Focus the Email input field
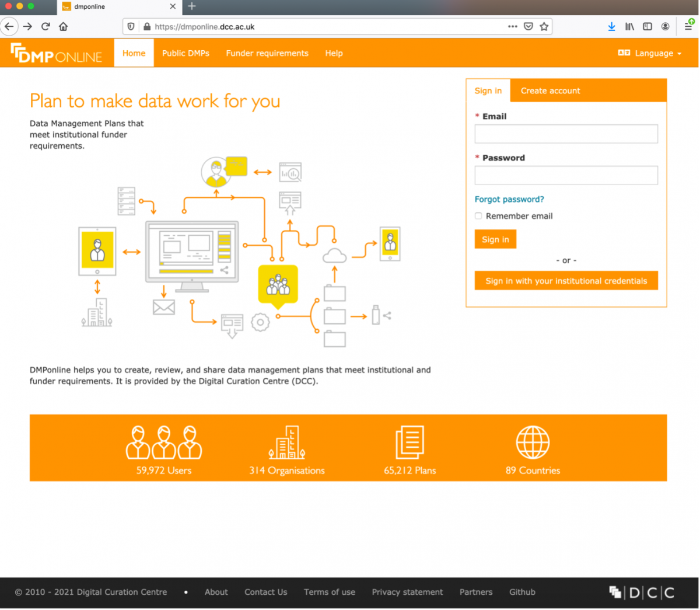Screen dimensions: 700x610 pyautogui.click(x=566, y=134)
